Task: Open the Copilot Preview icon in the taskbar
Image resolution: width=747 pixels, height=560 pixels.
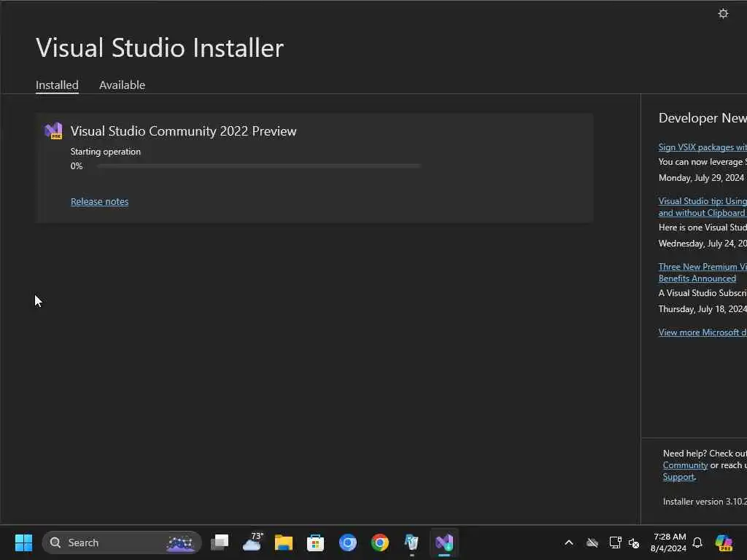Action: coord(724,542)
